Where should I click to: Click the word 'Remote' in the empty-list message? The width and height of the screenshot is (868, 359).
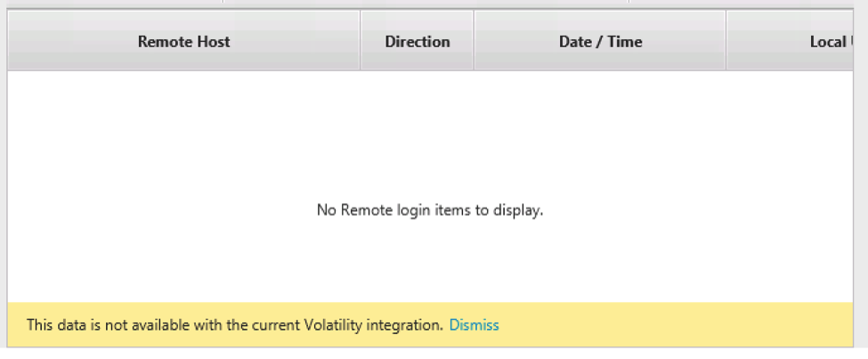pyautogui.click(x=362, y=210)
